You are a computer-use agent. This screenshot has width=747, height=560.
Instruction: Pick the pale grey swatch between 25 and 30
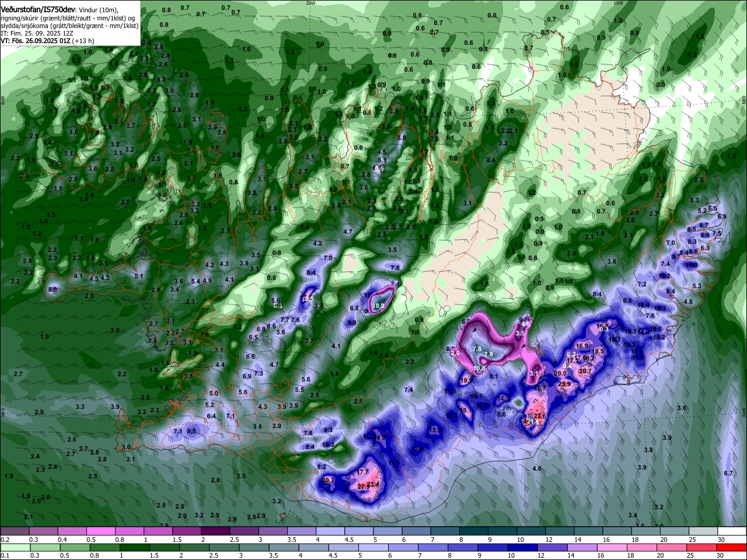(704, 531)
